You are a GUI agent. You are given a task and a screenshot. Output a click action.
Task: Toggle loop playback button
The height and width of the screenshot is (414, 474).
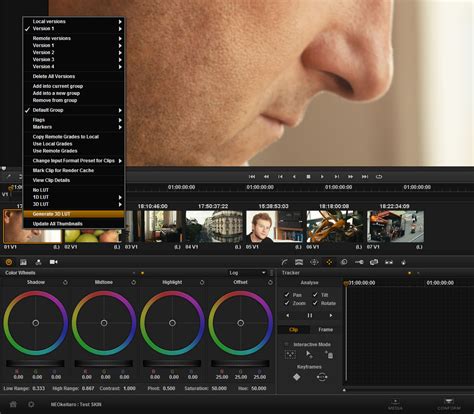tap(379, 177)
